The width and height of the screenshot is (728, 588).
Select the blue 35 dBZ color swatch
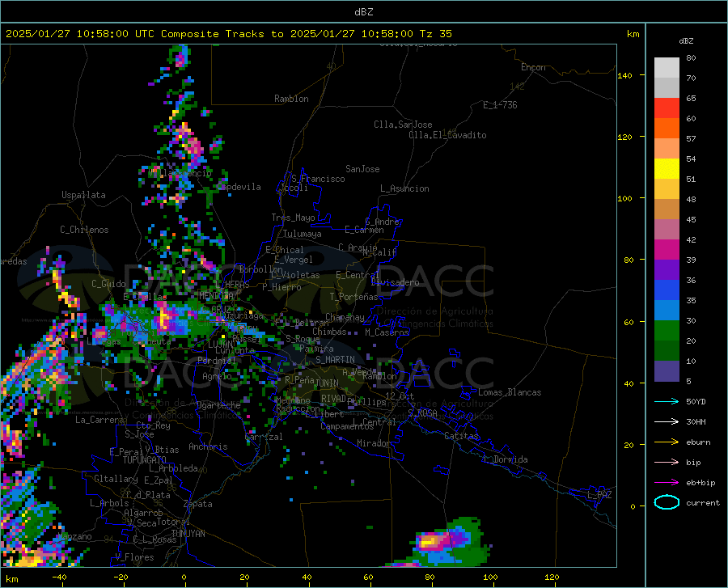[667, 290]
